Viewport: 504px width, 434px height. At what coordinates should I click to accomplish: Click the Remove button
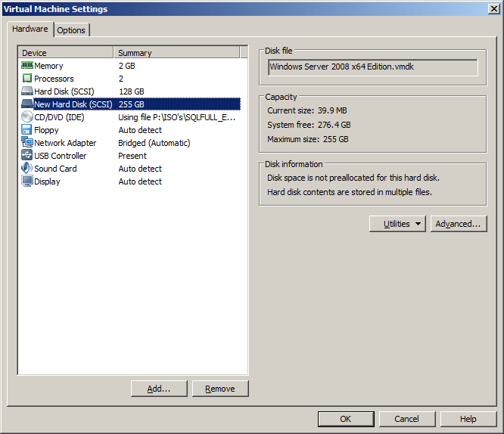pos(220,389)
